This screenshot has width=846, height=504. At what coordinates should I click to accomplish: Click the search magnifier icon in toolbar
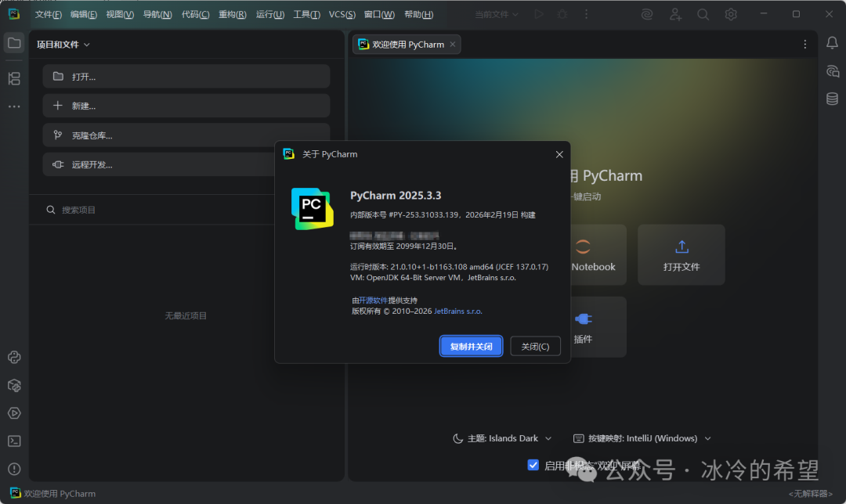coord(703,14)
